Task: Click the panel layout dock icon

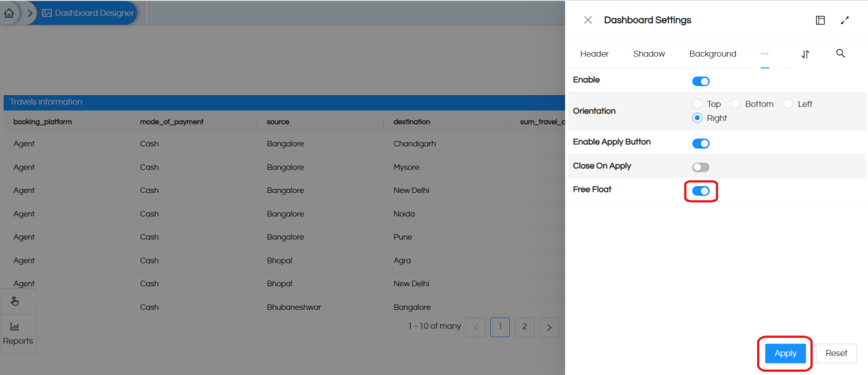Action: pyautogui.click(x=820, y=21)
